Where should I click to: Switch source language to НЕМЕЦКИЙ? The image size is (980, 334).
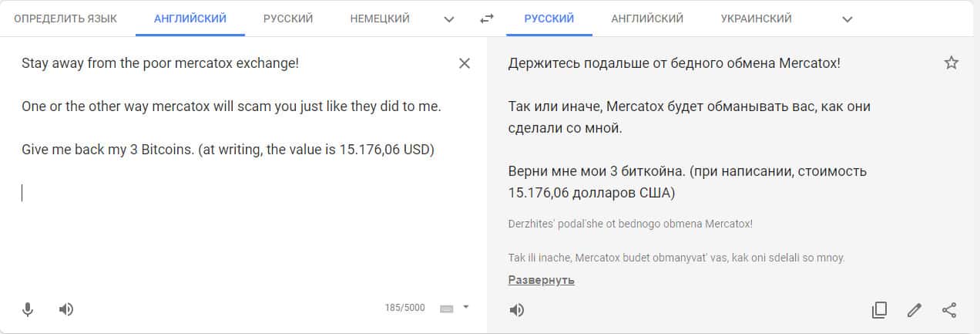pyautogui.click(x=380, y=19)
